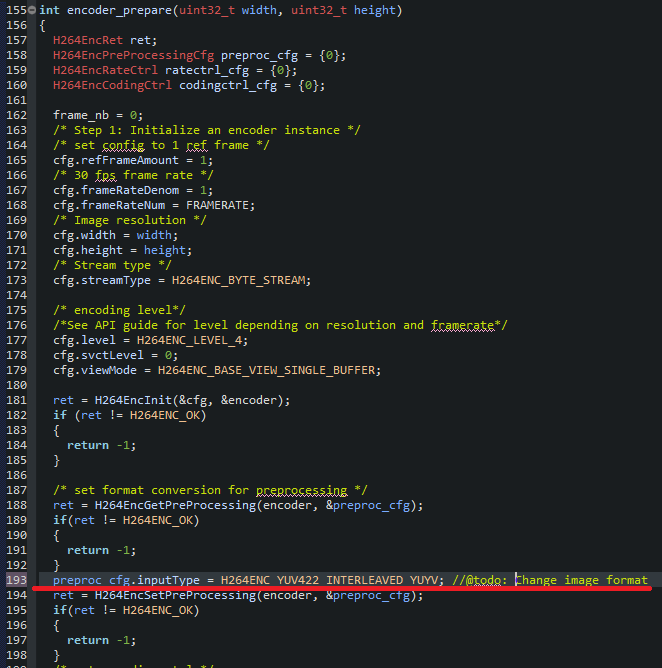This screenshot has height=668, width=662.
Task: Click the Image resolution comment
Action: pyautogui.click(x=130, y=220)
